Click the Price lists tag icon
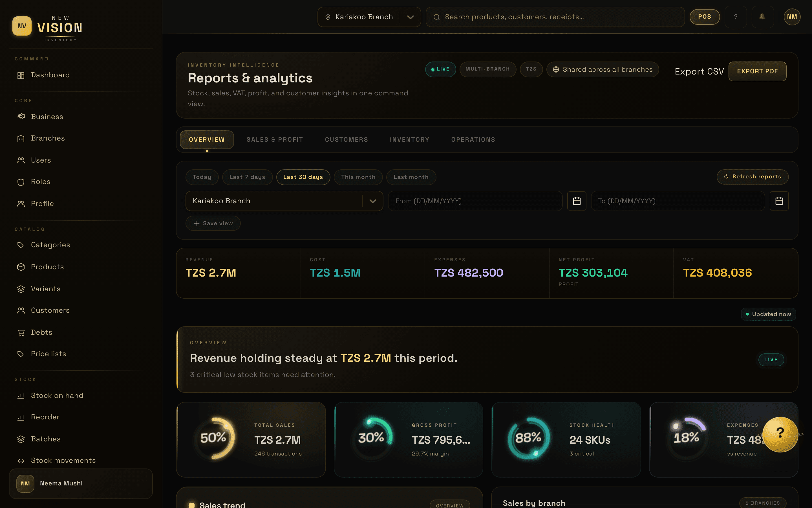 (x=21, y=354)
